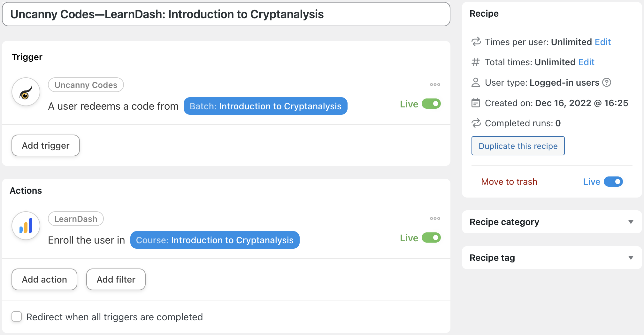This screenshot has width=644, height=335.
Task: Click the Created on calendar icon
Action: point(476,103)
